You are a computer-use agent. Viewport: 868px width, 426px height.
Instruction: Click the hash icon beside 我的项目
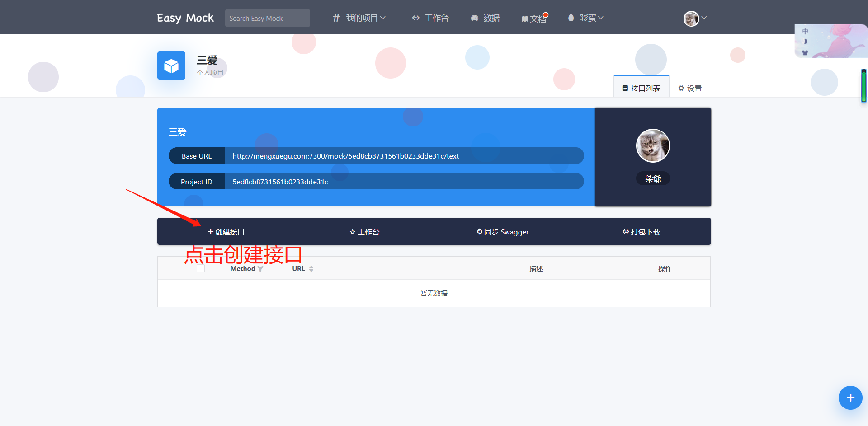tap(336, 18)
